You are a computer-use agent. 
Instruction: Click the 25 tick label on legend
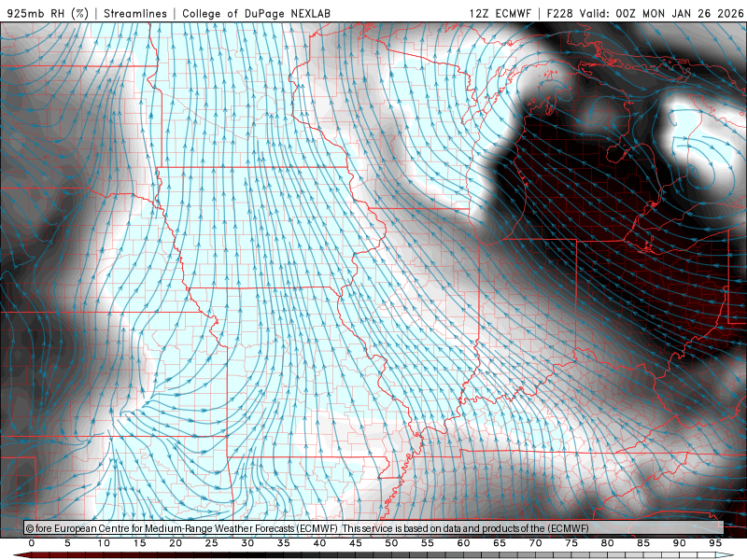212,543
